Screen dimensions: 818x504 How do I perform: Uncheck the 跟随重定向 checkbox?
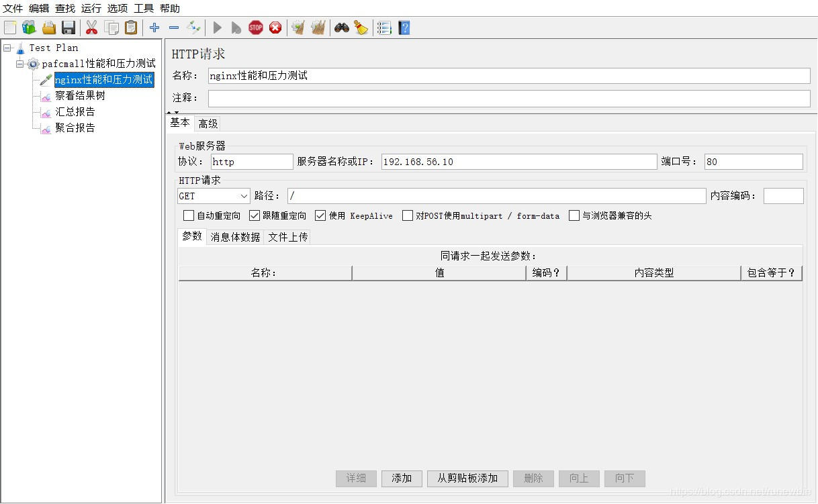pyautogui.click(x=255, y=215)
